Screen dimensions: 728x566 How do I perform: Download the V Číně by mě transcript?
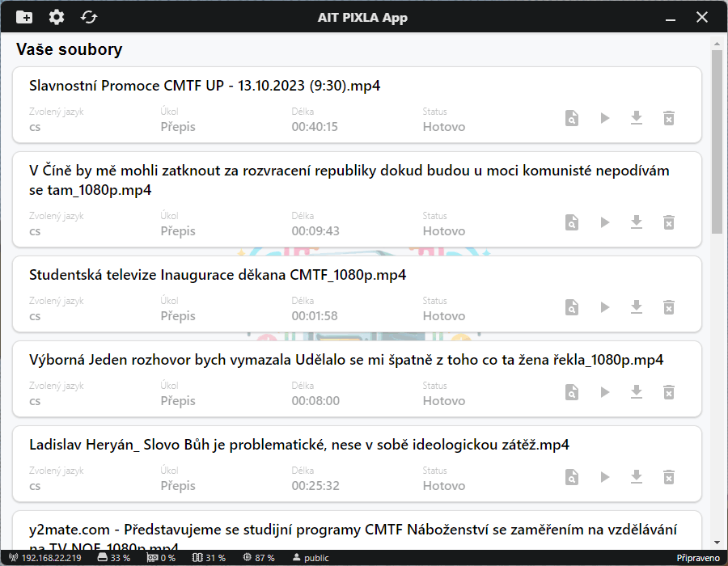[x=637, y=222]
